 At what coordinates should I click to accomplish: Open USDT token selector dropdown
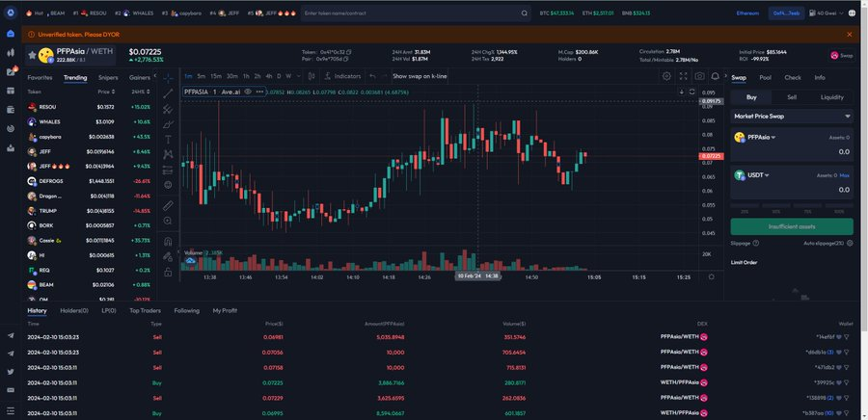(x=751, y=175)
